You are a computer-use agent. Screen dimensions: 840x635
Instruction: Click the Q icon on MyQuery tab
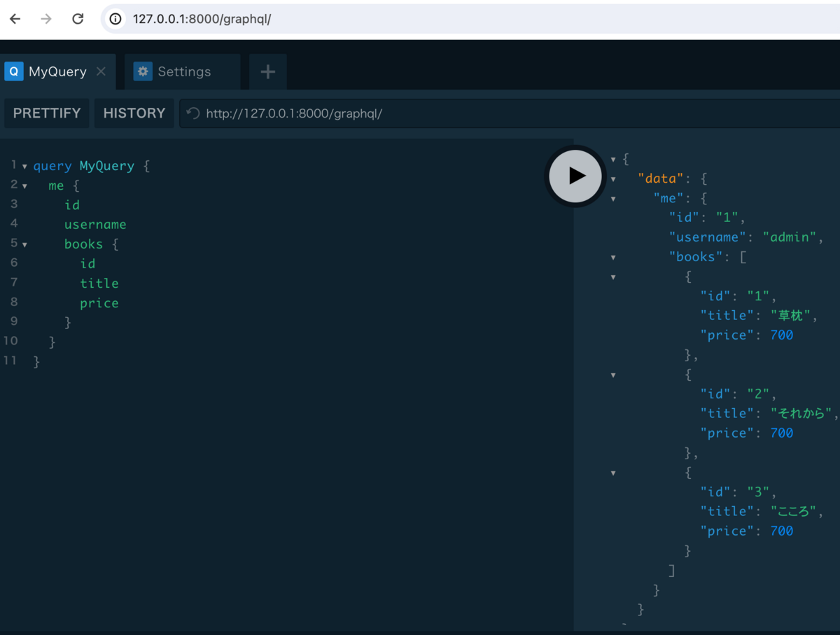click(13, 71)
